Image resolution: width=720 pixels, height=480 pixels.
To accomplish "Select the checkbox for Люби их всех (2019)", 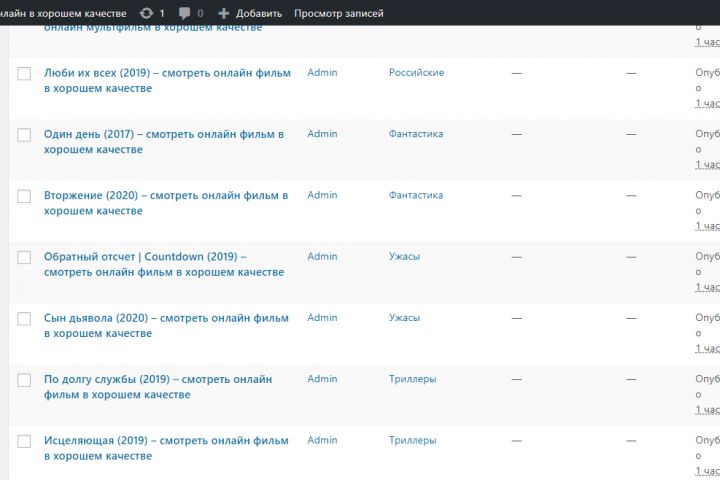I will point(25,74).
